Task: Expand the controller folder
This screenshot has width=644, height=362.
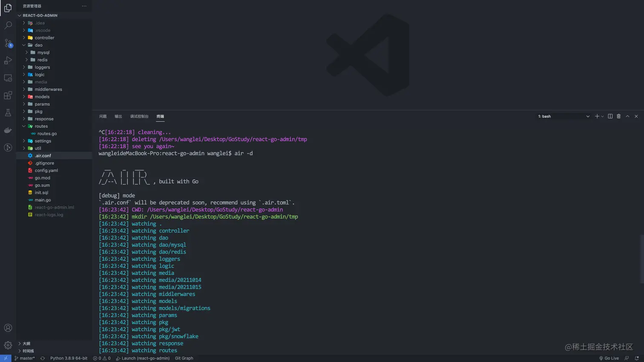Action: click(x=44, y=38)
